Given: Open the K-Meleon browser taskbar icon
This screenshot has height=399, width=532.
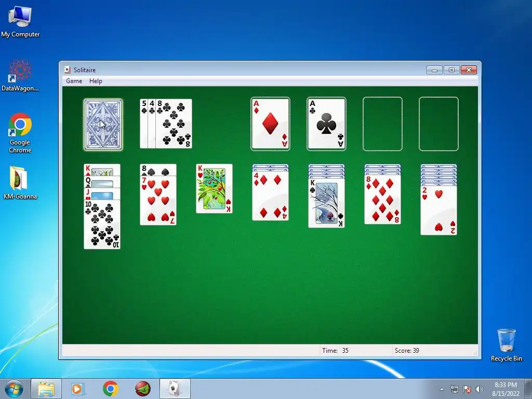Looking at the screenshot, I should pos(143,389).
